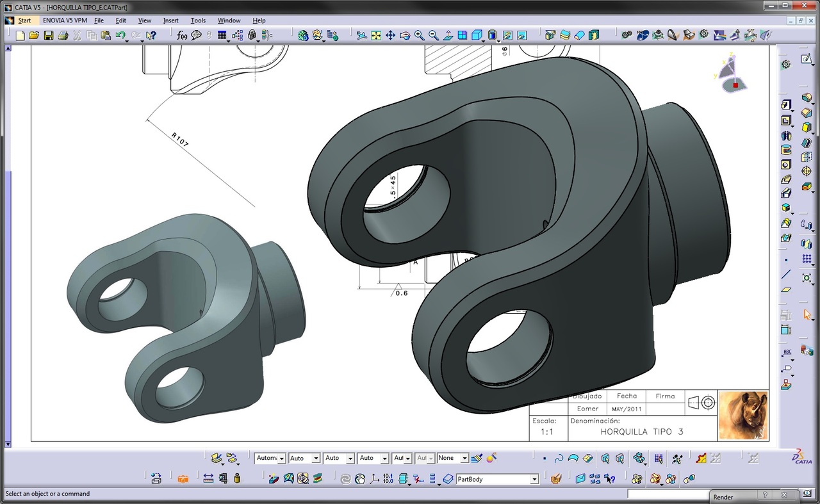Viewport: 820px width, 504px height.
Task: Open the Formula f(x) tool
Action: (183, 35)
